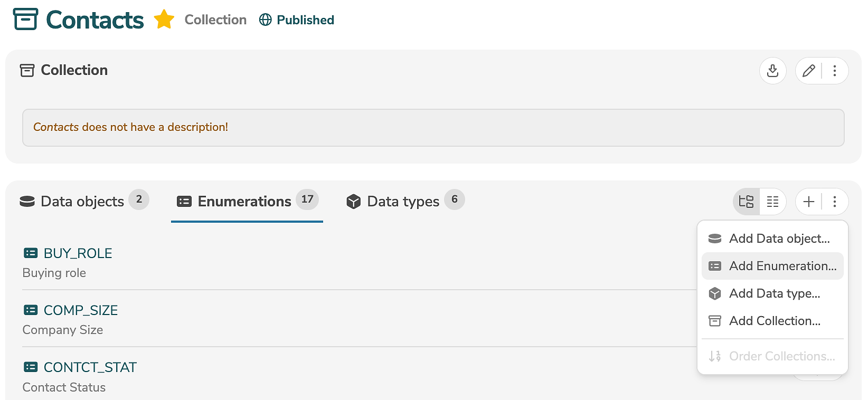Image resolution: width=868 pixels, height=400 pixels.
Task: Select Add Collection menu entry
Action: [774, 321]
